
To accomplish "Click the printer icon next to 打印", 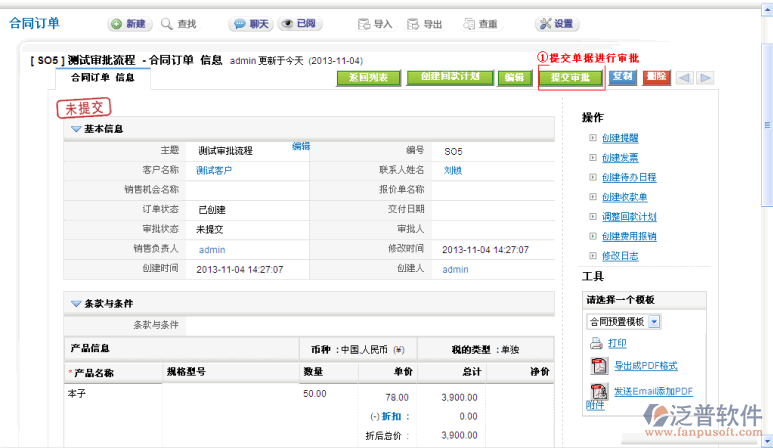I will (596, 343).
